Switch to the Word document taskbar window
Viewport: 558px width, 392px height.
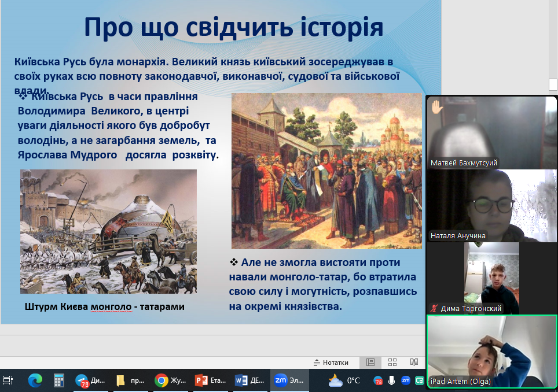point(250,380)
